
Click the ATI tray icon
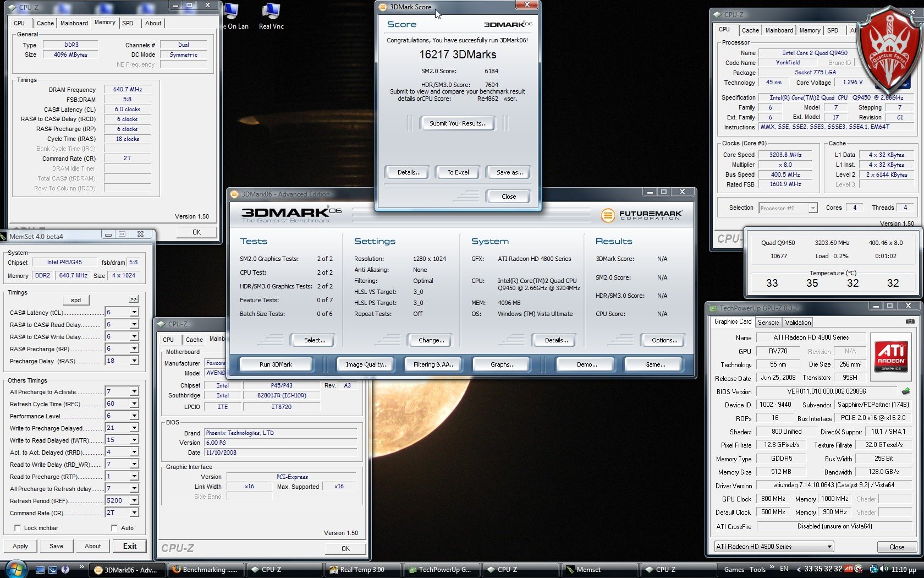[x=849, y=569]
